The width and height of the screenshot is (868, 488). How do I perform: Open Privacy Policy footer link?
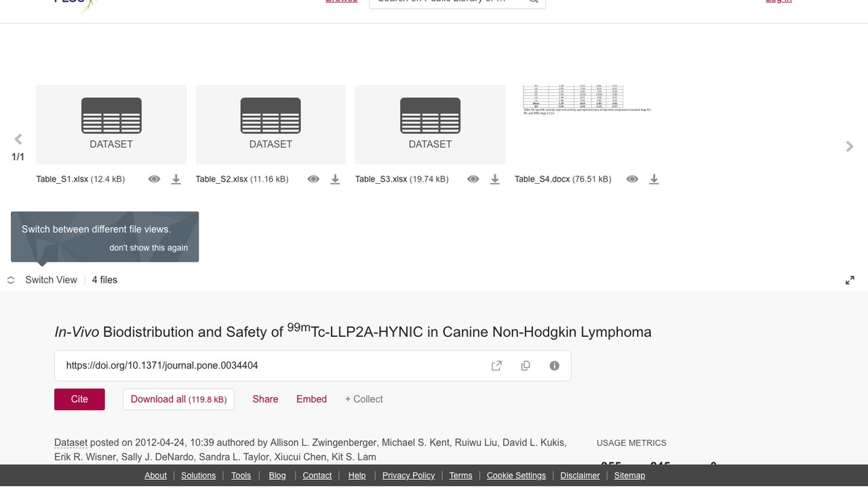408,476
